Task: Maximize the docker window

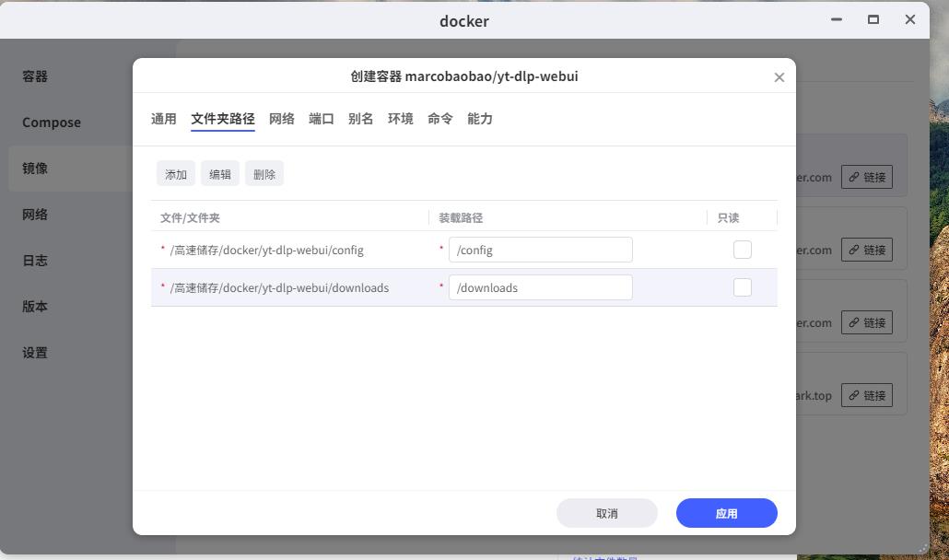Action: [x=873, y=19]
